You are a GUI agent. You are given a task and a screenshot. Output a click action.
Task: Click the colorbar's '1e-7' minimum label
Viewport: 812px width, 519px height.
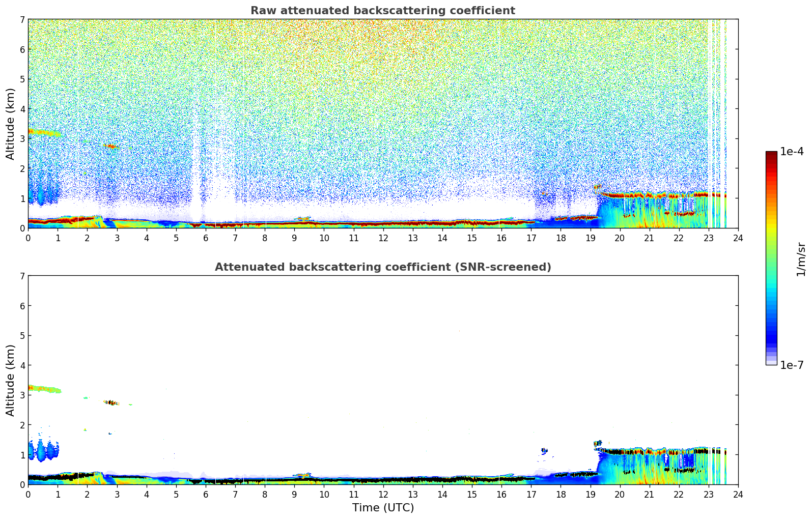(x=792, y=365)
